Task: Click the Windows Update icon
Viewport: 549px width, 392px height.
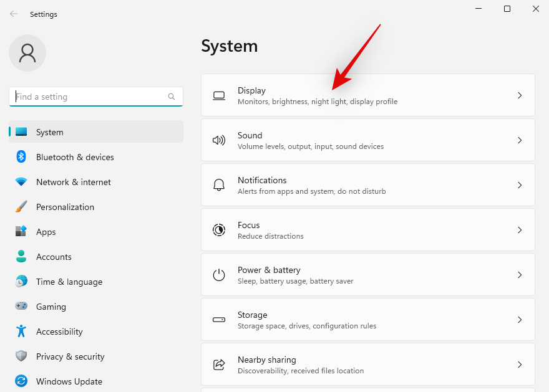Action: [21, 381]
